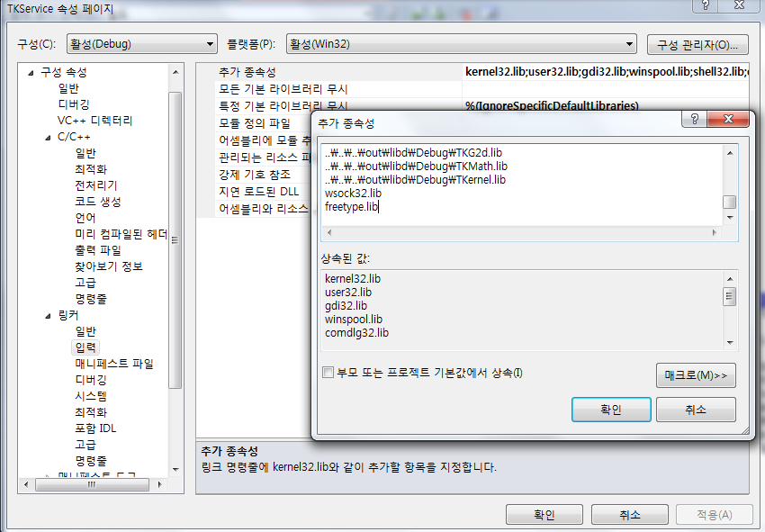The height and width of the screenshot is (532, 765).
Task: Select VC++ 디렉터리 tree item
Action: pyautogui.click(x=94, y=121)
